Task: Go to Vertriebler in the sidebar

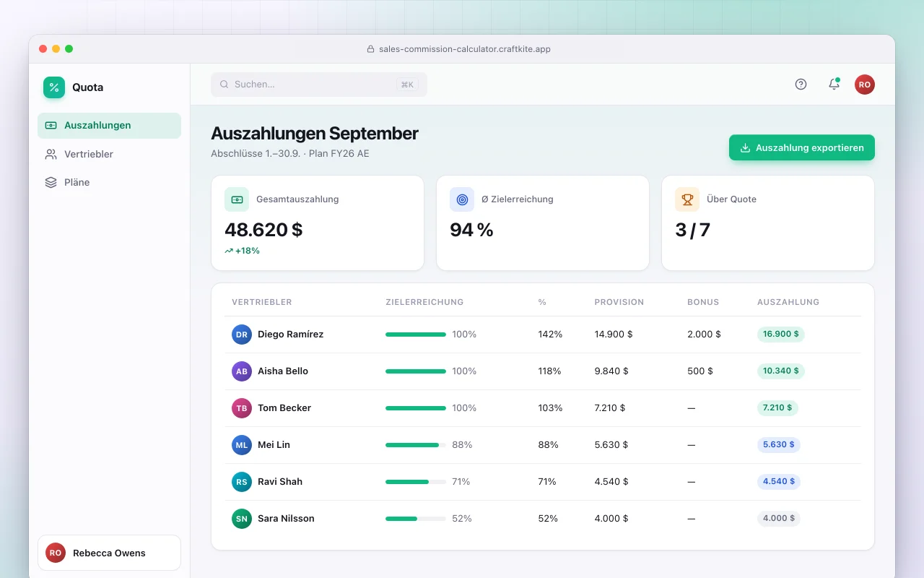Action: click(x=109, y=154)
